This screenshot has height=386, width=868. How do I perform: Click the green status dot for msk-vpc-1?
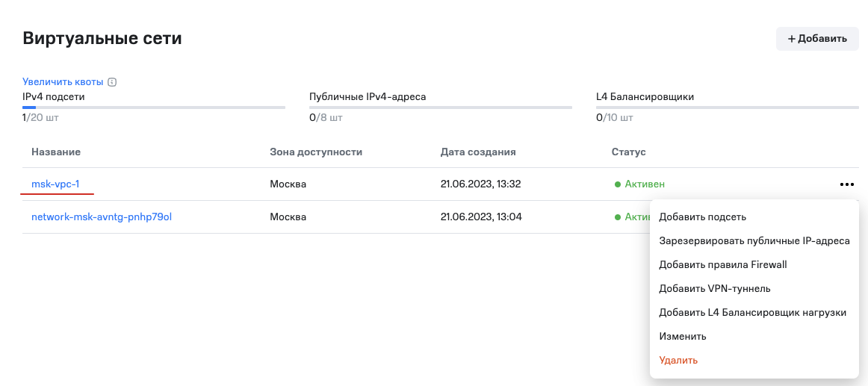pyautogui.click(x=618, y=184)
